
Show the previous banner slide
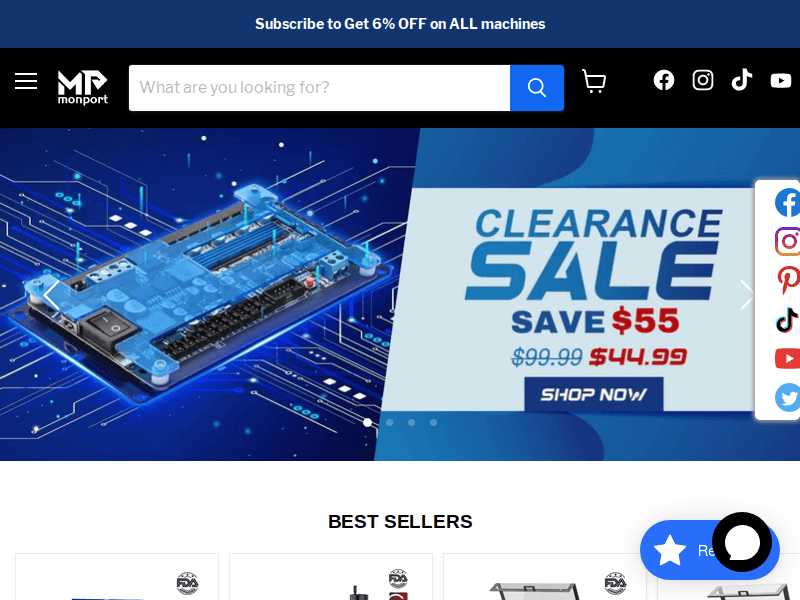(x=51, y=295)
